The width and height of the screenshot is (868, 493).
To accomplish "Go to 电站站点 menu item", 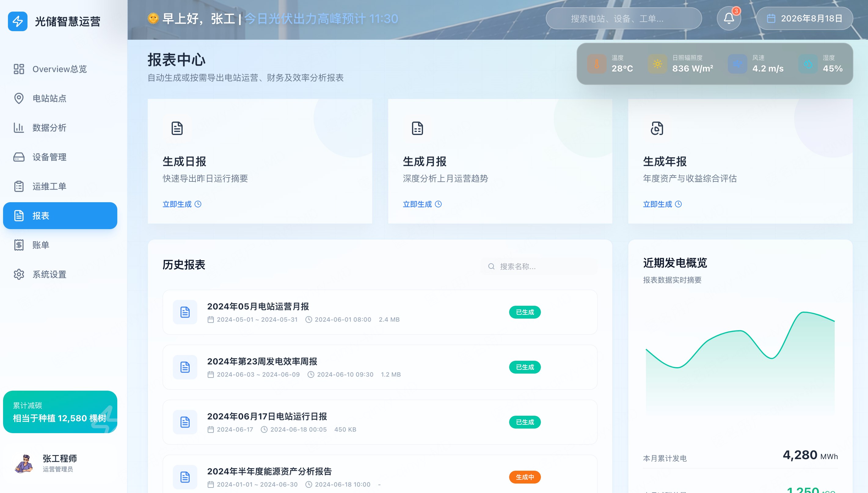I will (x=60, y=99).
